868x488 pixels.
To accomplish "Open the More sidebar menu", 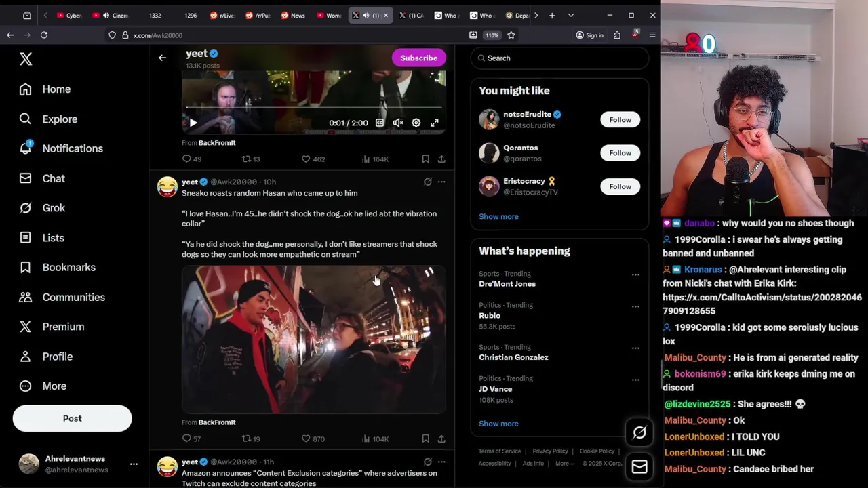I will tap(43, 386).
